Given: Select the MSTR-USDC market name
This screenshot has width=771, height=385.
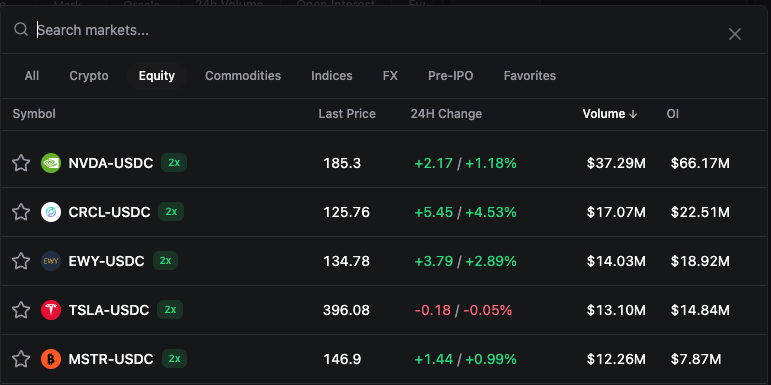Looking at the screenshot, I should tap(111, 359).
